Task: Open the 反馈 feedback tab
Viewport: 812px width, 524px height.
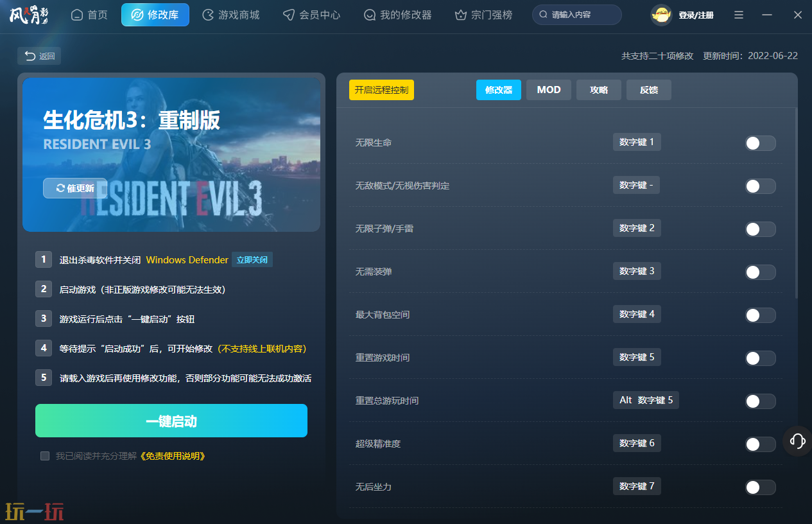Action: 649,90
